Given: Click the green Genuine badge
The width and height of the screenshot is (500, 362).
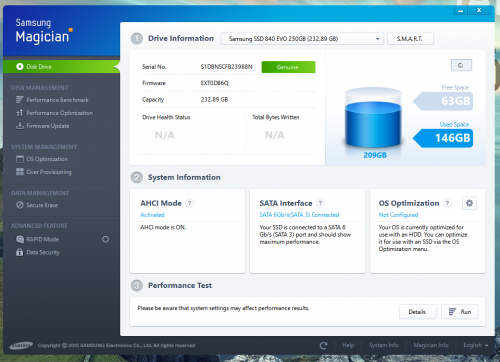Looking at the screenshot, I should 288,67.
